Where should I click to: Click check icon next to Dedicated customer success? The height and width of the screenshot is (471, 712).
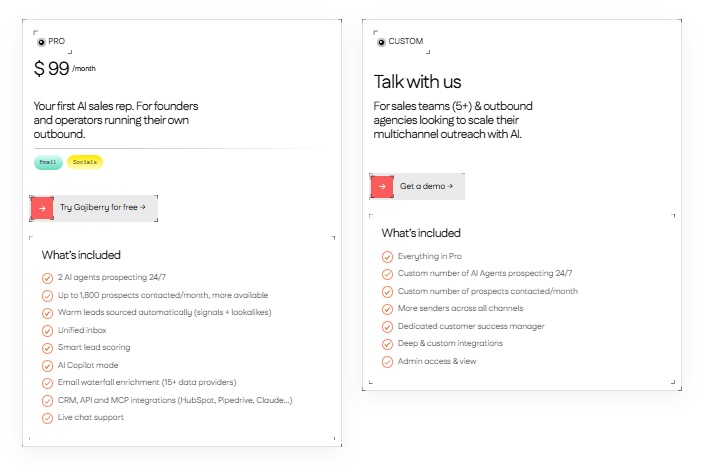[387, 327]
